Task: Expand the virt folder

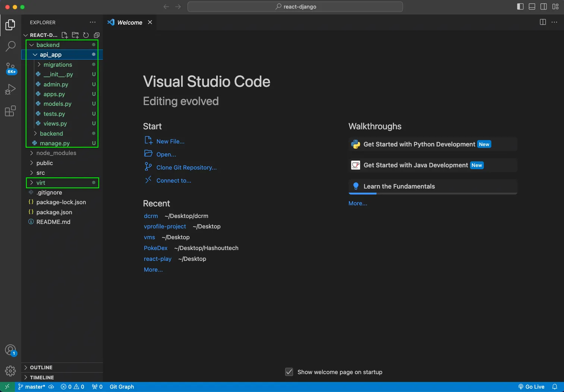Action: pyautogui.click(x=62, y=183)
